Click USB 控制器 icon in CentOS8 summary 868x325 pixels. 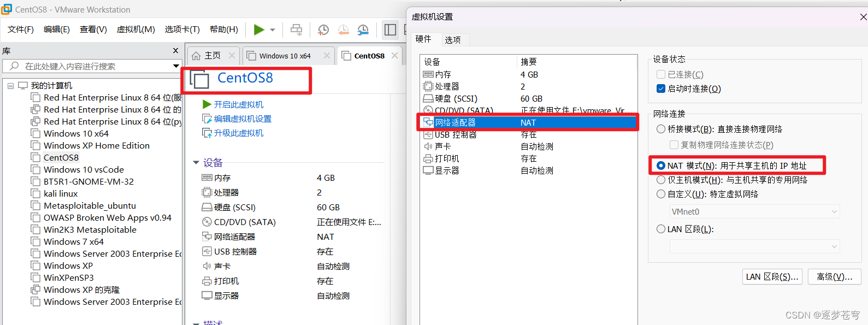(207, 251)
